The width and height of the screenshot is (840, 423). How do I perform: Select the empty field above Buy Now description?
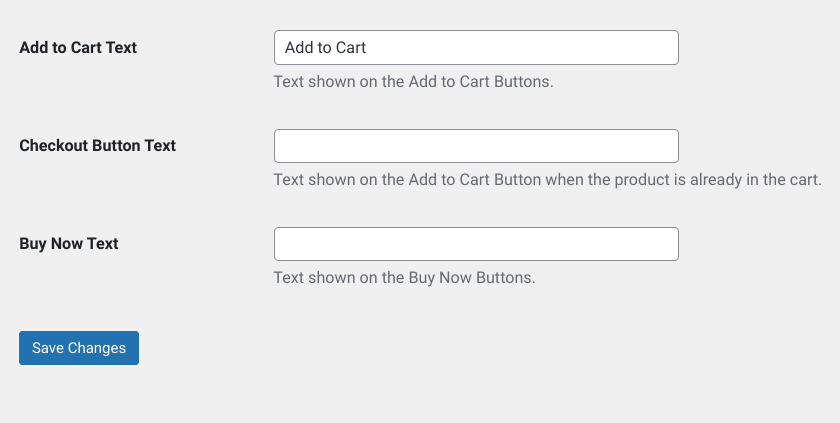pos(476,244)
